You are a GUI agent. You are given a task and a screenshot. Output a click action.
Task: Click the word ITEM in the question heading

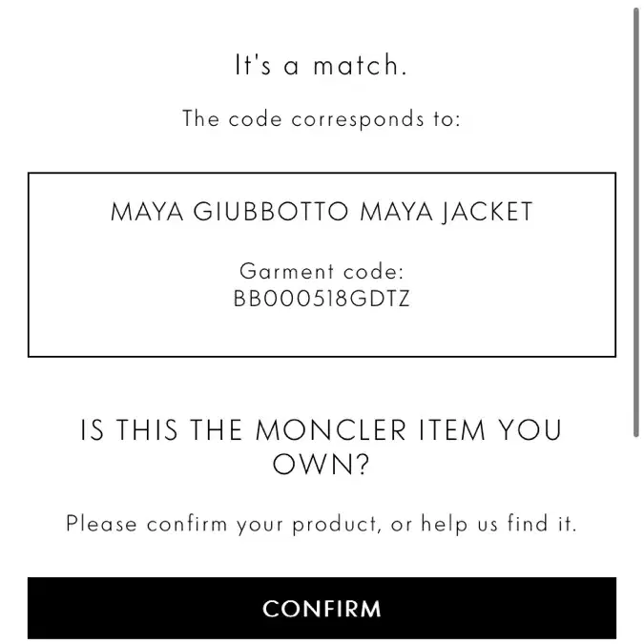pos(452,430)
